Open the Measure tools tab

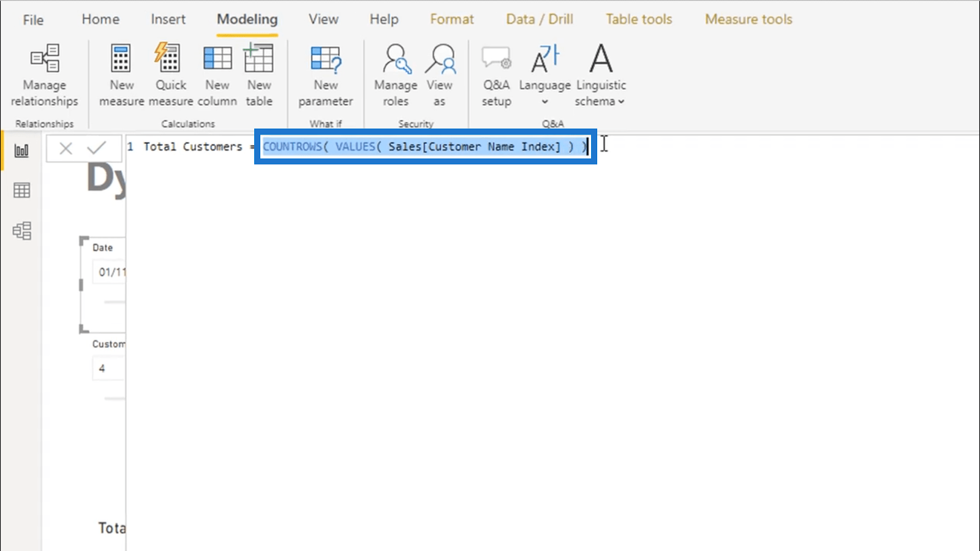(x=748, y=20)
